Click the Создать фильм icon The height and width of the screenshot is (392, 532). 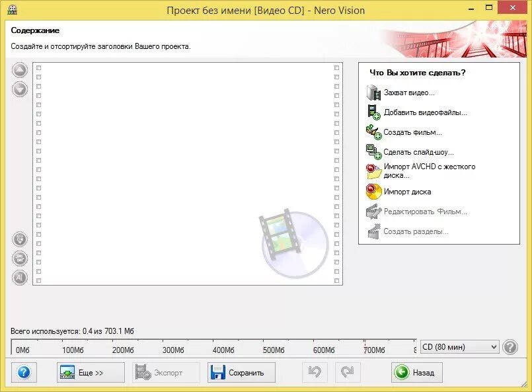pyautogui.click(x=373, y=132)
